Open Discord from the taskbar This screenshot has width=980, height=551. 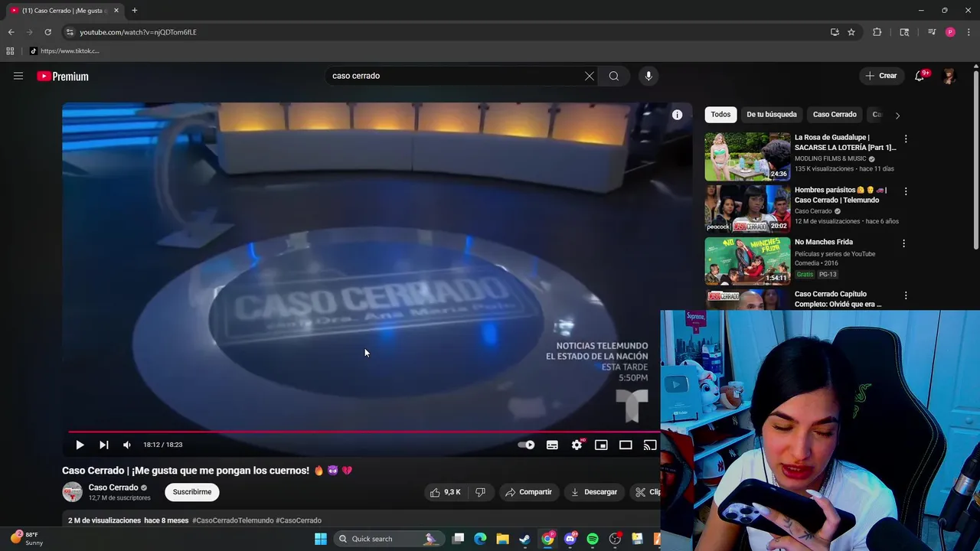point(570,539)
